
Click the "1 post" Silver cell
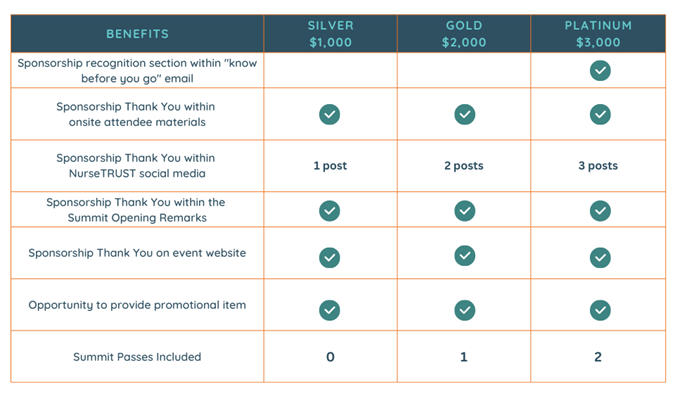coord(330,166)
